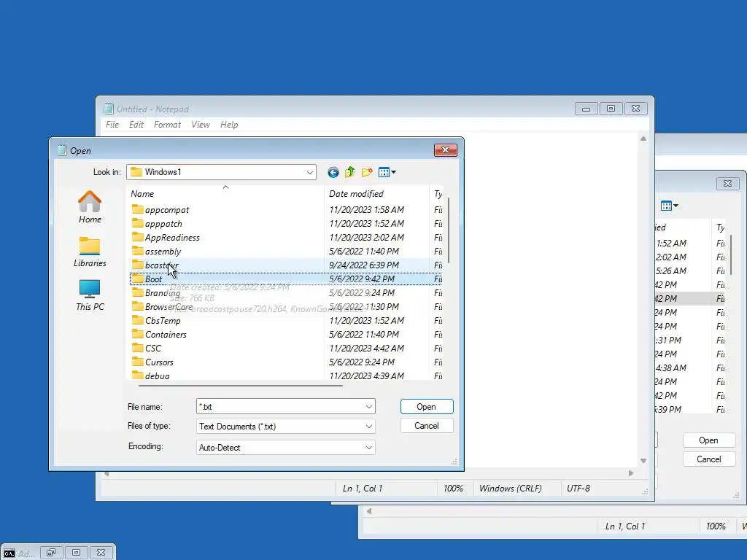Screen dimensions: 747x560
Task: Select the debug folder row
Action: point(286,376)
